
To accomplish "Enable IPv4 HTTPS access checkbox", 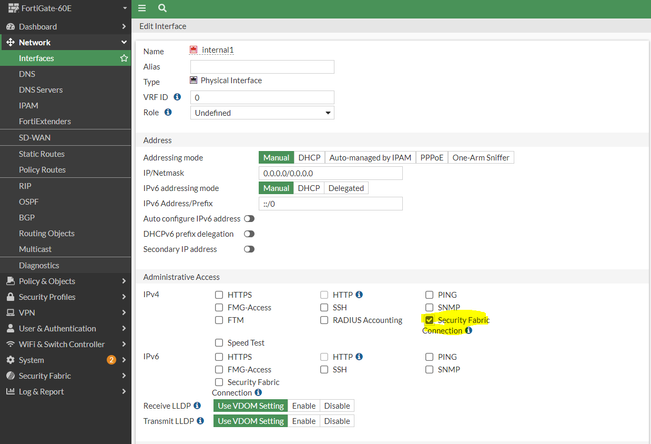I will [x=219, y=295].
